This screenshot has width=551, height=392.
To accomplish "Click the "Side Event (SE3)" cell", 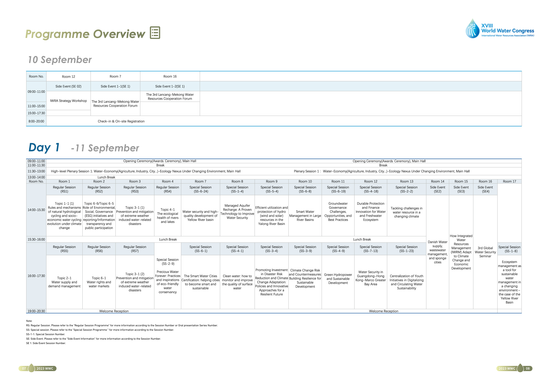I will [461, 189].
